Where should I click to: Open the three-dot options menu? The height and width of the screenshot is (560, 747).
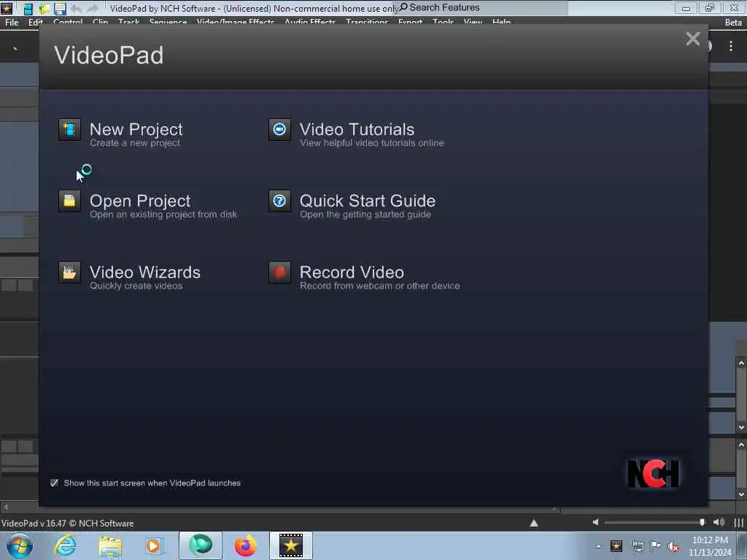(x=731, y=46)
